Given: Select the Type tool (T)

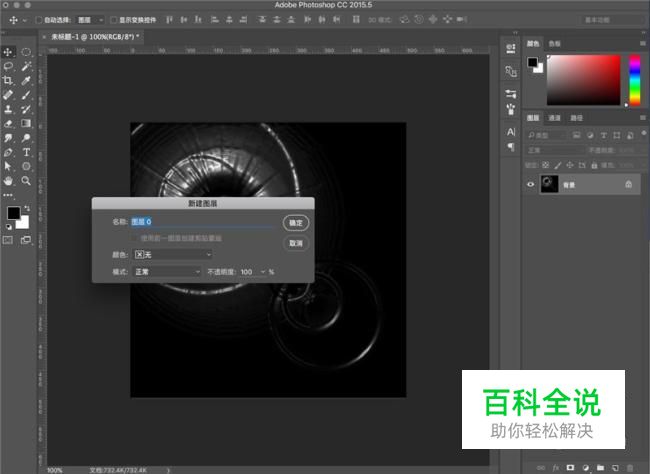Looking at the screenshot, I should pyautogui.click(x=26, y=152).
